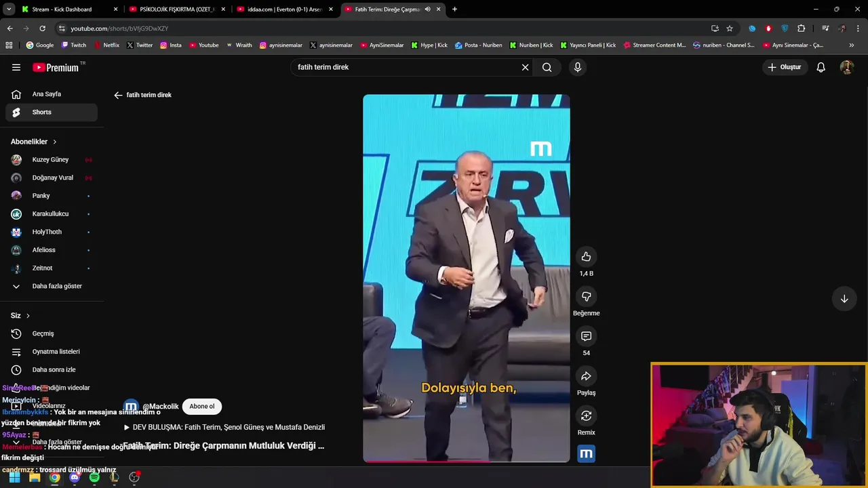This screenshot has width=868, height=488.
Task: Click the Chrome address bar URL
Action: (x=119, y=28)
